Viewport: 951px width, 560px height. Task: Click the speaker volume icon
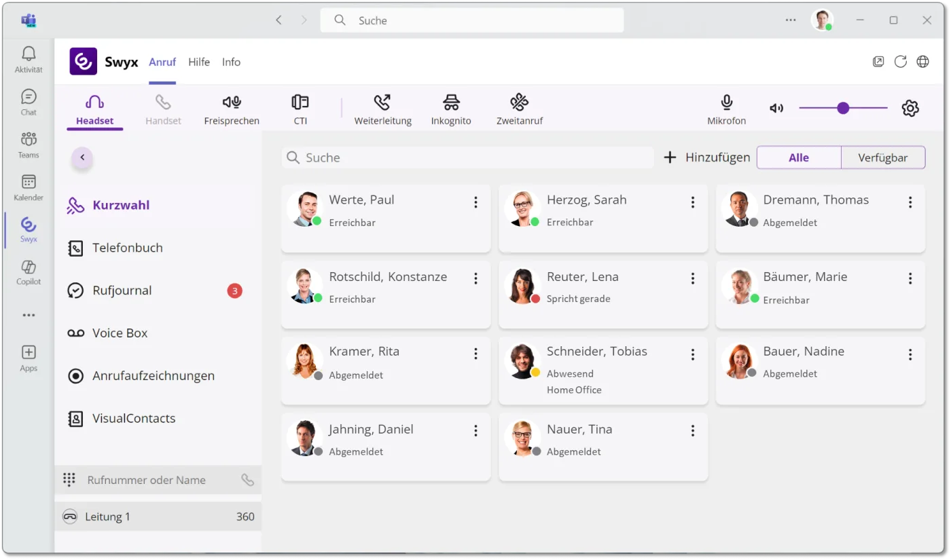click(x=776, y=108)
